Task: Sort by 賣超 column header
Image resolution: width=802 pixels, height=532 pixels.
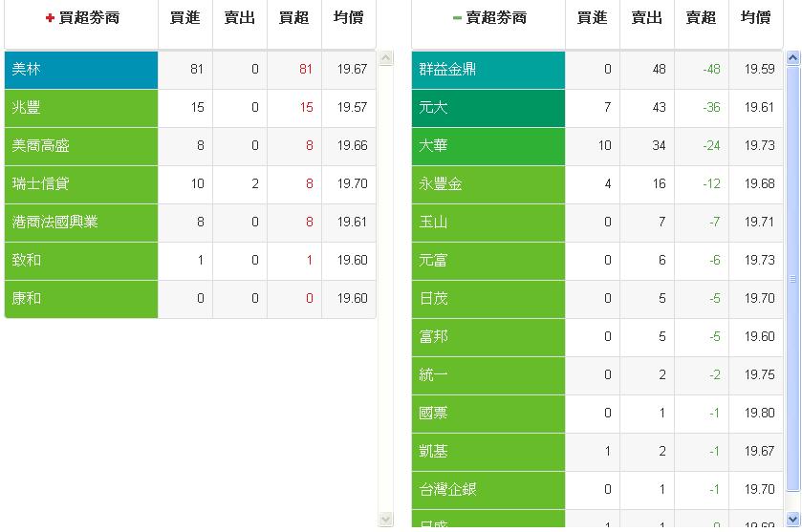Action: [702, 18]
